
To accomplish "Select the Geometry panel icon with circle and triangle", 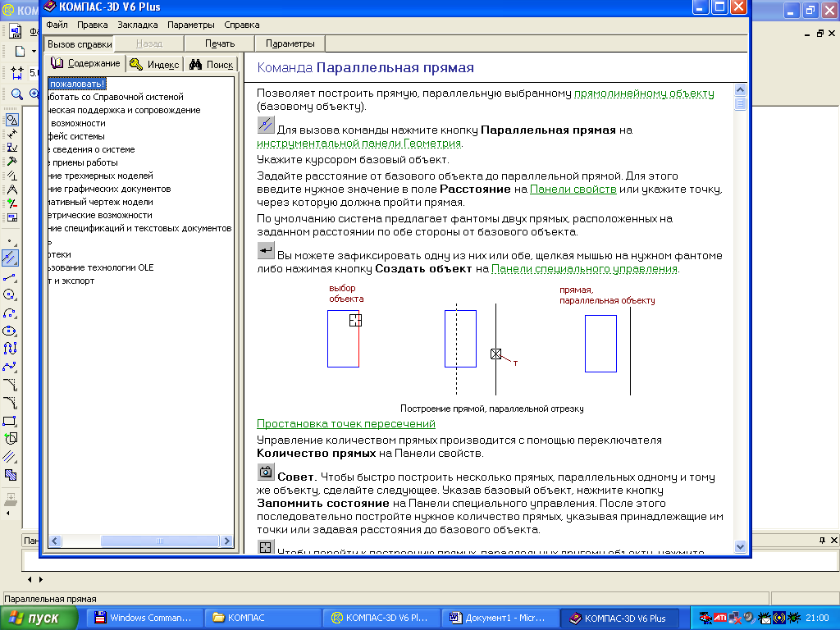I will pyautogui.click(x=11, y=120).
